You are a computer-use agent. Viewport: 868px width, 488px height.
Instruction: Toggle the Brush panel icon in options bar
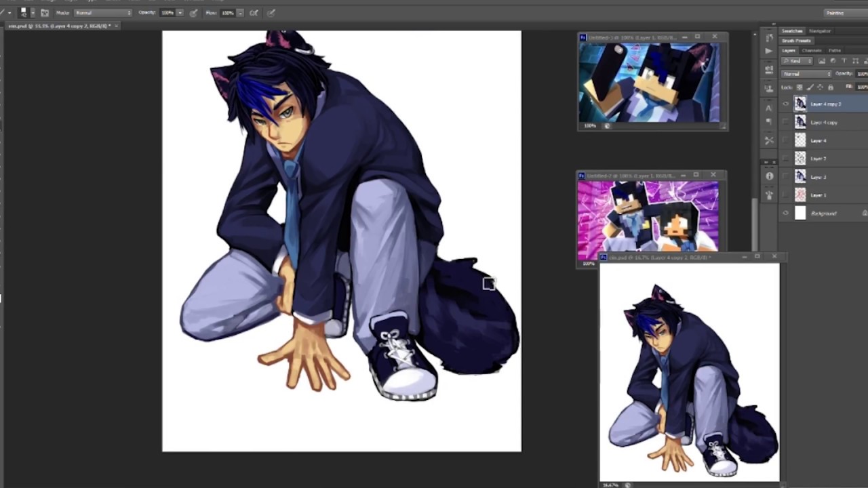[x=45, y=13]
